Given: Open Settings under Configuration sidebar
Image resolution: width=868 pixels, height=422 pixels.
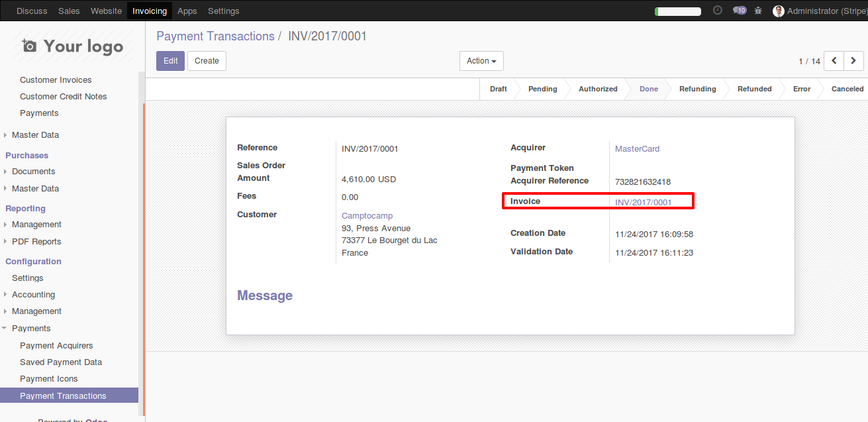Looking at the screenshot, I should coord(27,278).
